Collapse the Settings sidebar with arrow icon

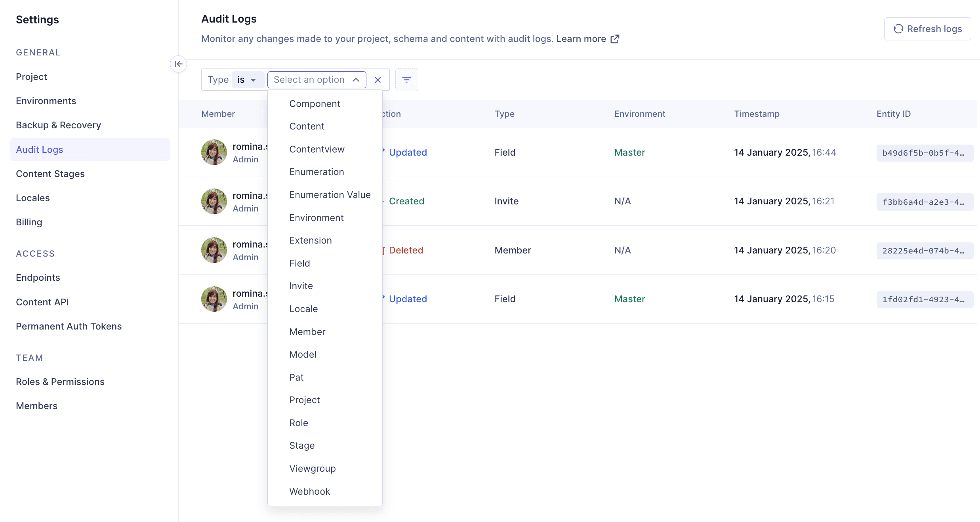(178, 64)
